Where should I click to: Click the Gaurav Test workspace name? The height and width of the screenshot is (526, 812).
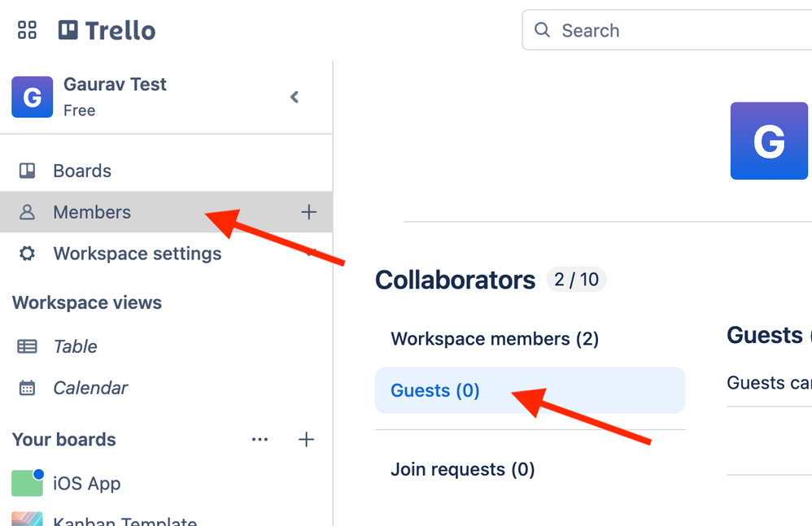click(115, 85)
